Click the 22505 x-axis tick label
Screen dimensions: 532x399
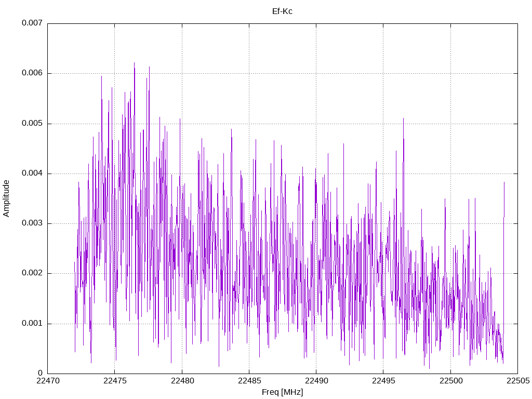(518, 381)
